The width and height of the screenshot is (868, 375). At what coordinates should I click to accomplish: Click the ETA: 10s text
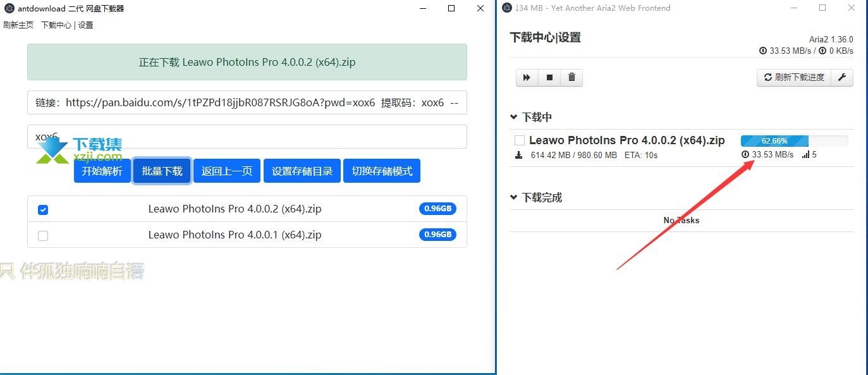click(x=641, y=155)
